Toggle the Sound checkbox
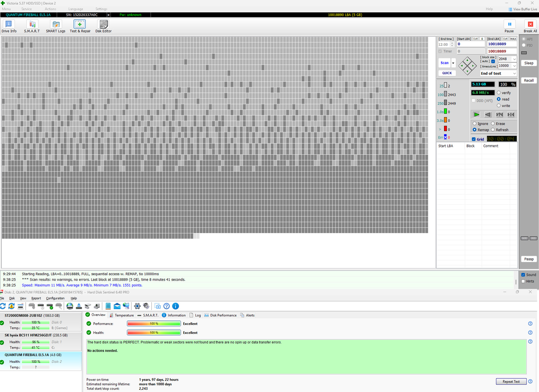Viewport: 539px width, 392px height. click(x=523, y=275)
